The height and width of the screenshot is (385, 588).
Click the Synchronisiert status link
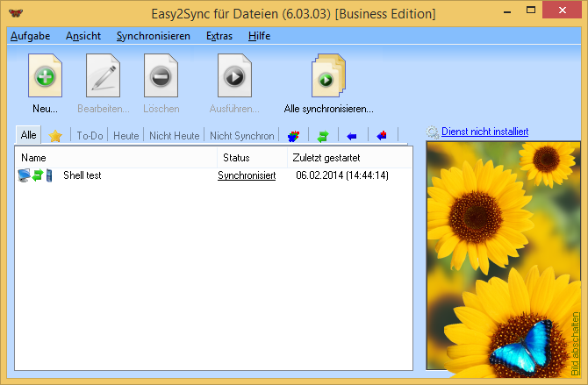point(247,175)
